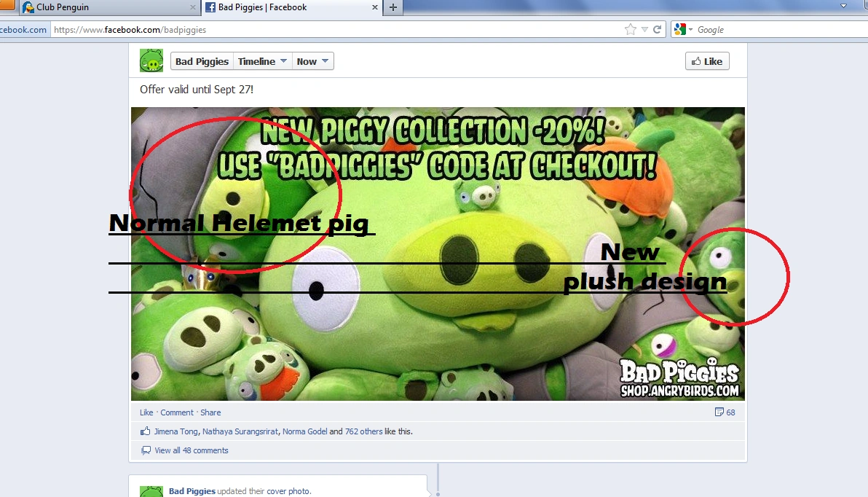The width and height of the screenshot is (868, 497).
Task: Click the bookmark star icon in address bar
Action: coord(630,30)
